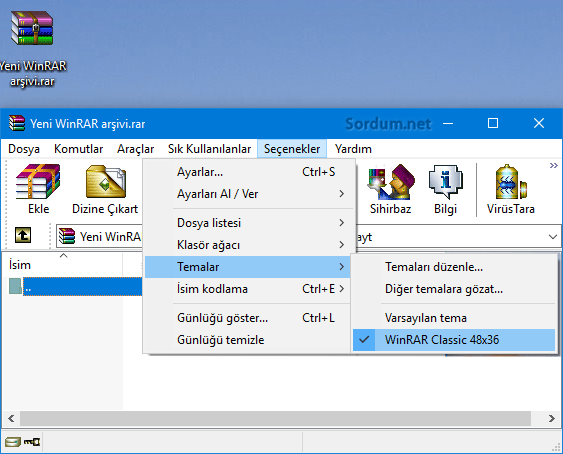Launch the Sihirbaz wizard icon
This screenshot has width=563, height=454.
[391, 189]
